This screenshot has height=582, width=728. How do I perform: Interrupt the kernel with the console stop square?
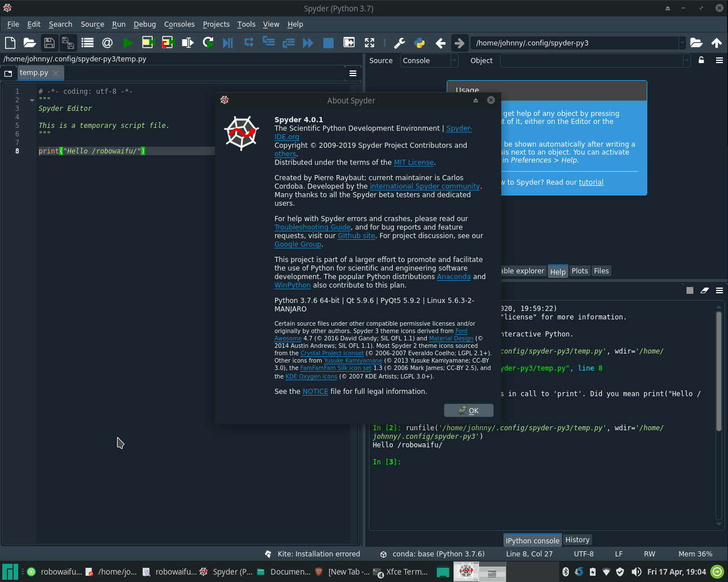(690, 290)
